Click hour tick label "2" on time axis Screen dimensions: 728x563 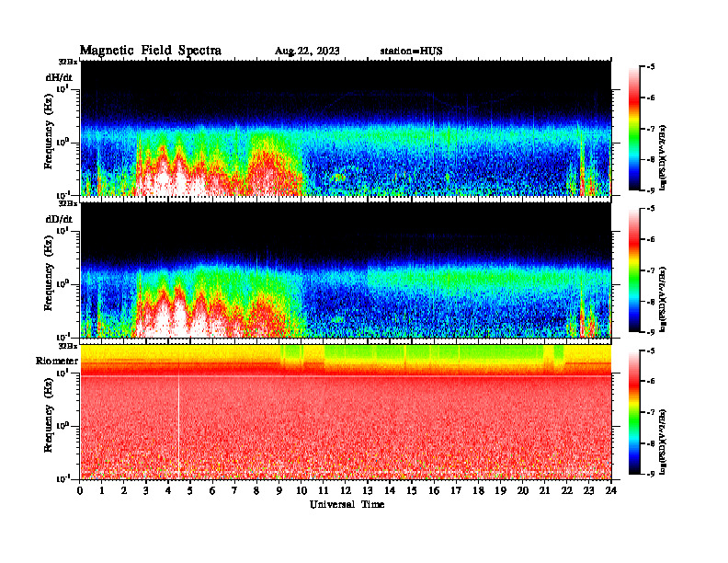click(124, 491)
